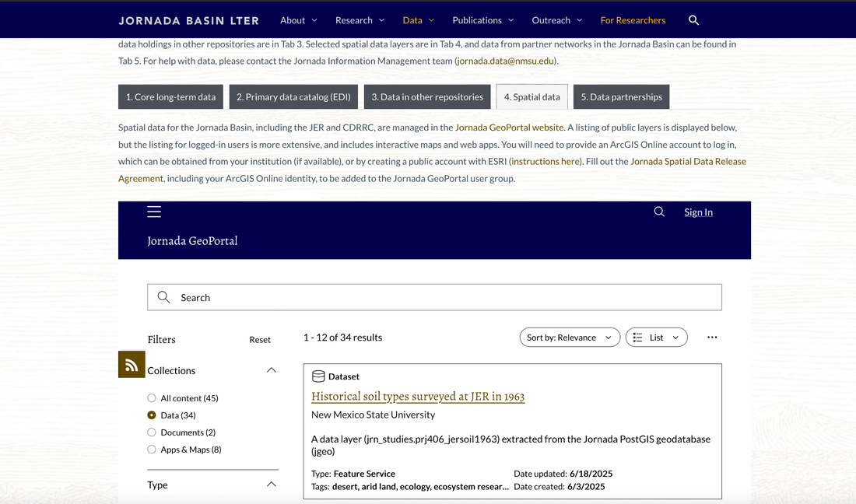Open the List view dropdown
Image resolution: width=856 pixels, height=504 pixels.
pyautogui.click(x=656, y=337)
